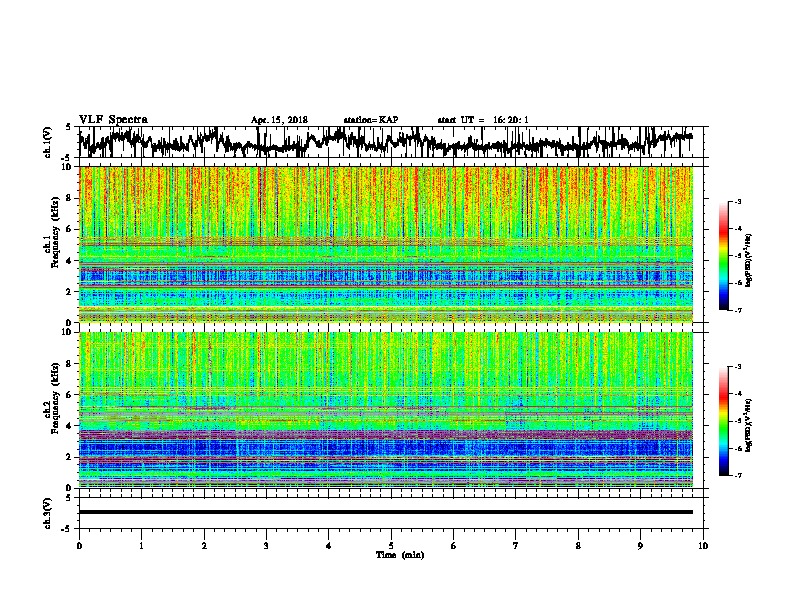Click the "ch.1(V)" axis label
This screenshot has width=792, height=612.
tap(48, 142)
